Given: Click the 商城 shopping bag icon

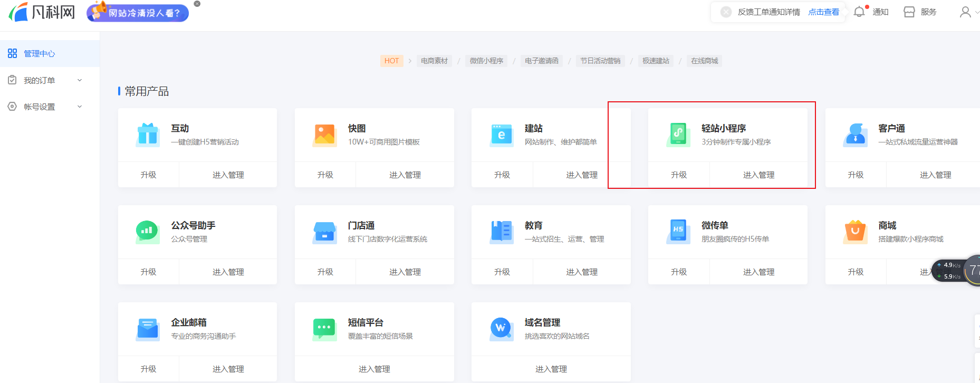Looking at the screenshot, I should click(x=855, y=232).
